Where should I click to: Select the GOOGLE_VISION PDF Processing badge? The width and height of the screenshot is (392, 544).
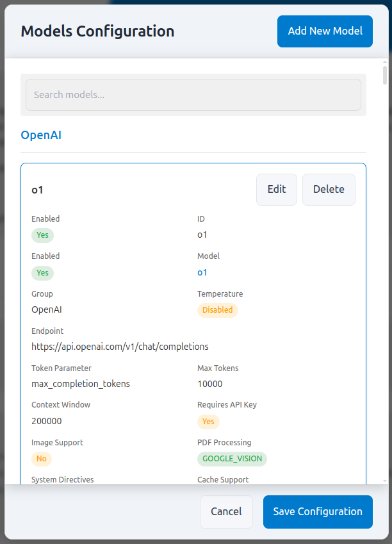click(232, 459)
